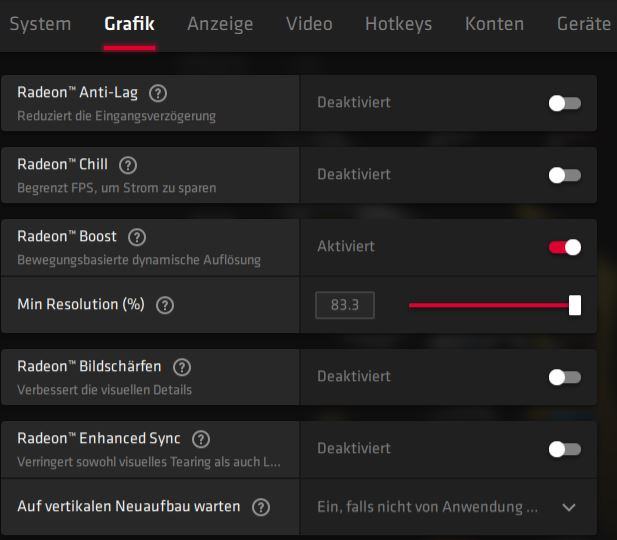Show Radeon Enhanced Sync help tooltip icon
This screenshot has width=617, height=540.
point(201,439)
